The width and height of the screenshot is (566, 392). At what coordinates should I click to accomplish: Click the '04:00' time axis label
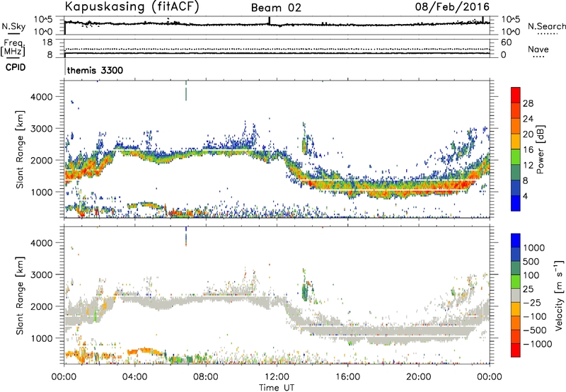click(x=135, y=377)
